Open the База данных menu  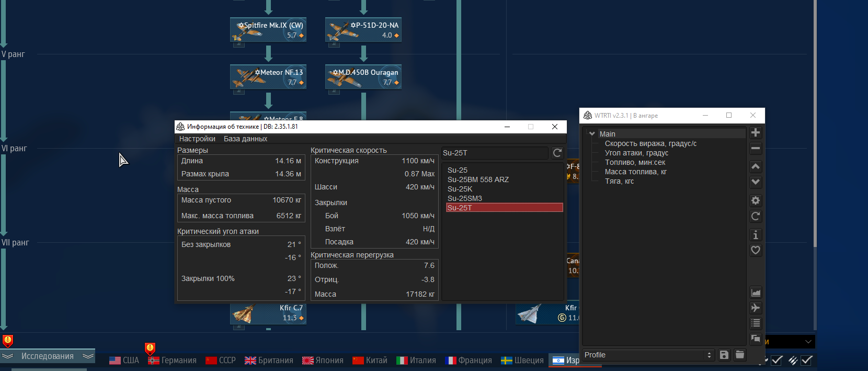coord(245,139)
